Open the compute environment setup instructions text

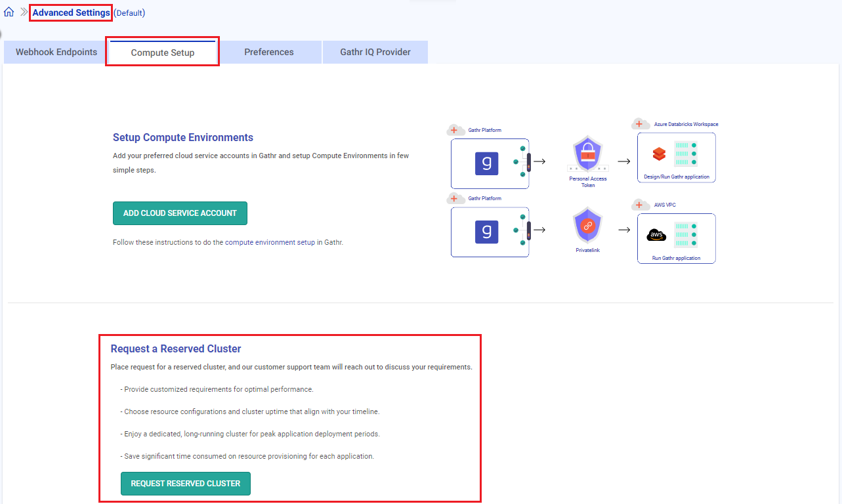coord(228,242)
